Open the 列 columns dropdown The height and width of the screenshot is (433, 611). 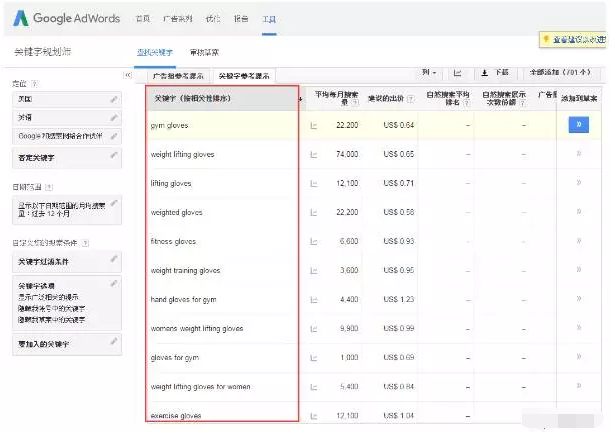click(428, 73)
